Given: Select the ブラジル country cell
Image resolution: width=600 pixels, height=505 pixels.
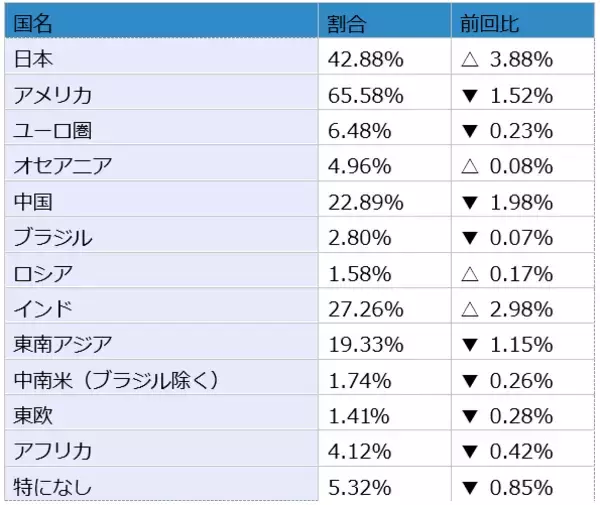Looking at the screenshot, I should [54, 238].
